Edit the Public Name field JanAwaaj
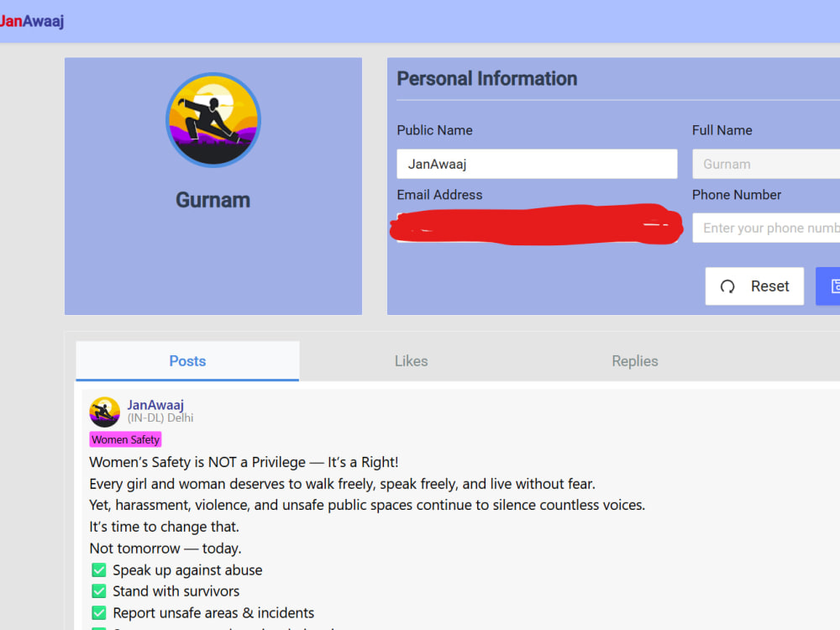The height and width of the screenshot is (630, 840). 537,164
